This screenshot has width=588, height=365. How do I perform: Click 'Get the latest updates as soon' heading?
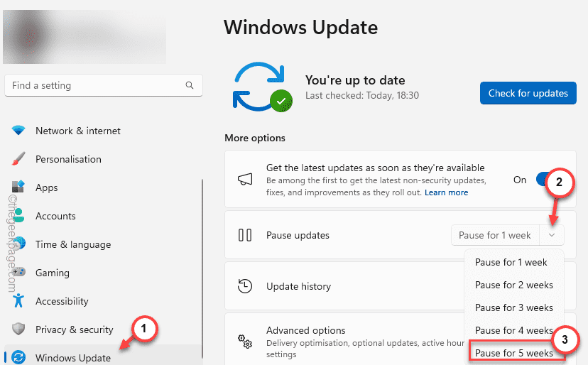(x=376, y=168)
